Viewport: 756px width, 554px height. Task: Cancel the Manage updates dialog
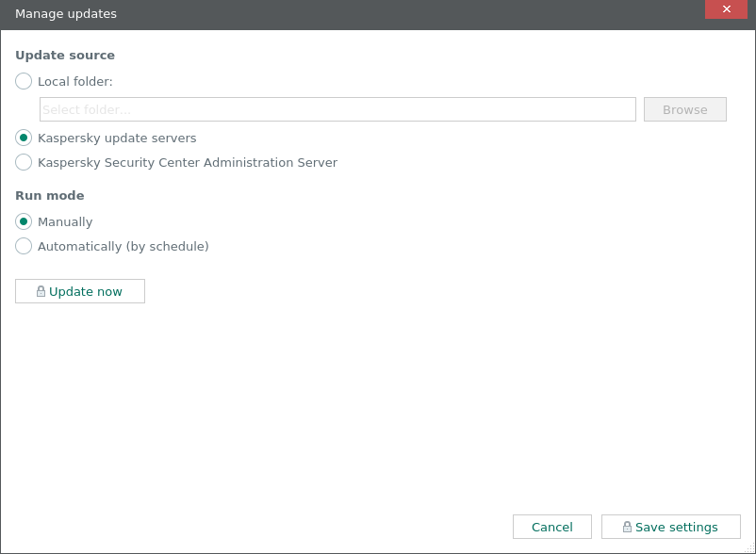coord(551,528)
